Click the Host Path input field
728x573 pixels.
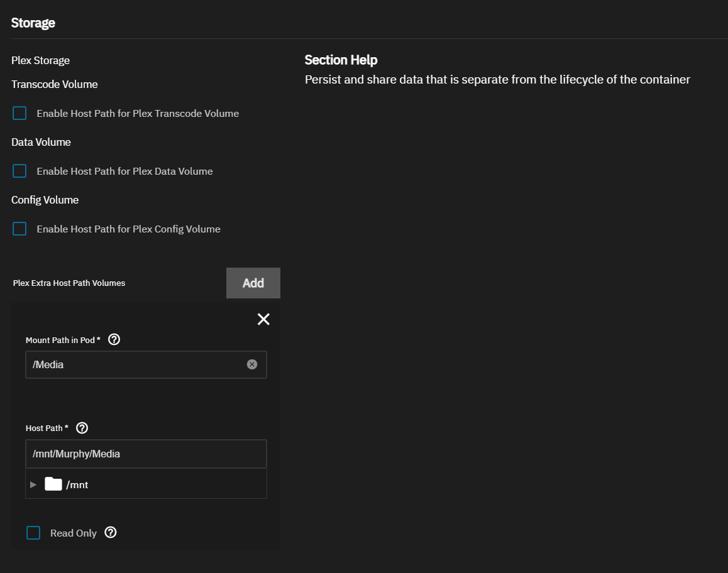pyautogui.click(x=146, y=454)
